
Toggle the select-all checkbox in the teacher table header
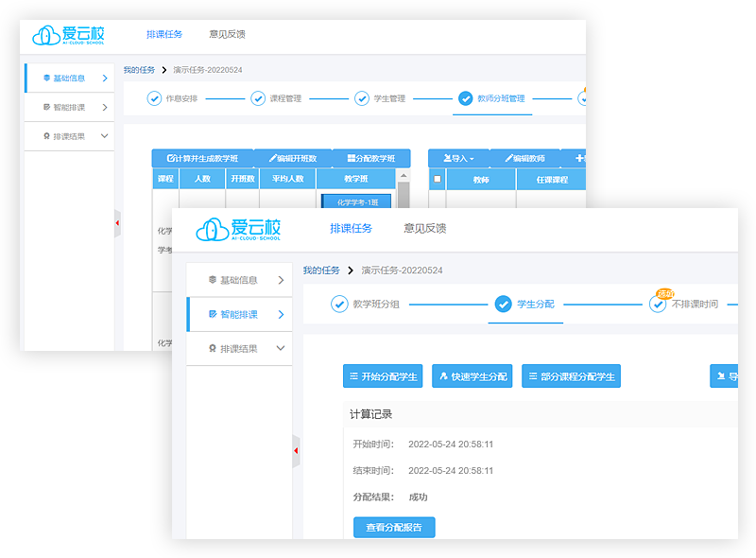[x=437, y=179]
